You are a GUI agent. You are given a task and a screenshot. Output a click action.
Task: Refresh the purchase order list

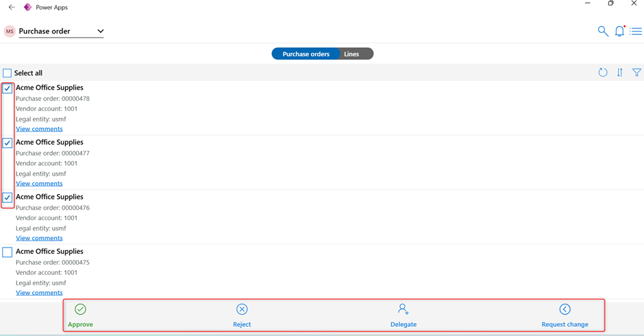pos(603,73)
